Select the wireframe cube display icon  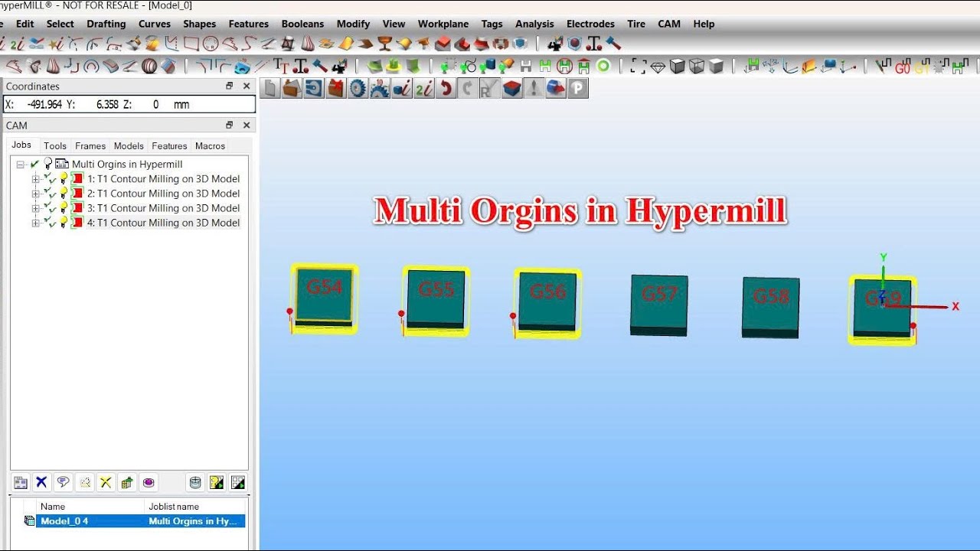pos(696,67)
